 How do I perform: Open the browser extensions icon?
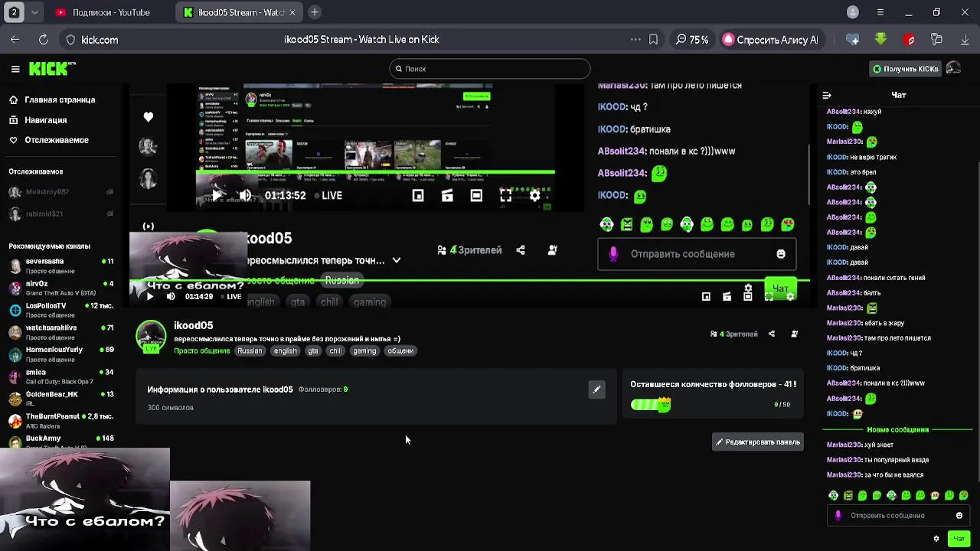click(936, 40)
